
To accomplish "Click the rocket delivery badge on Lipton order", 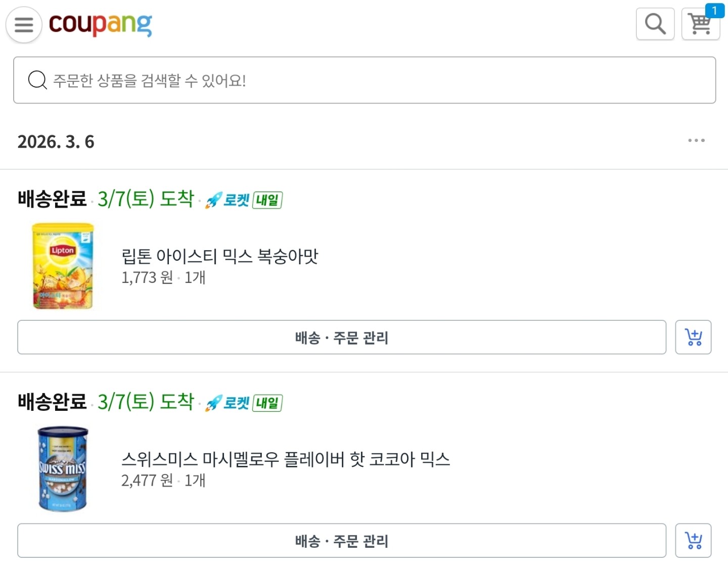I will click(243, 200).
